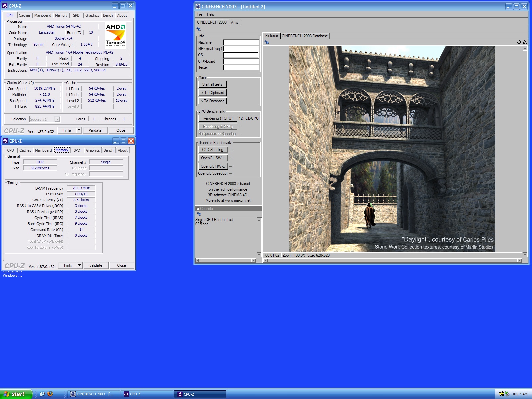Switch to CINEBENCH 2003 taskbar button
Screen dimensions: 532x399
click(94, 394)
